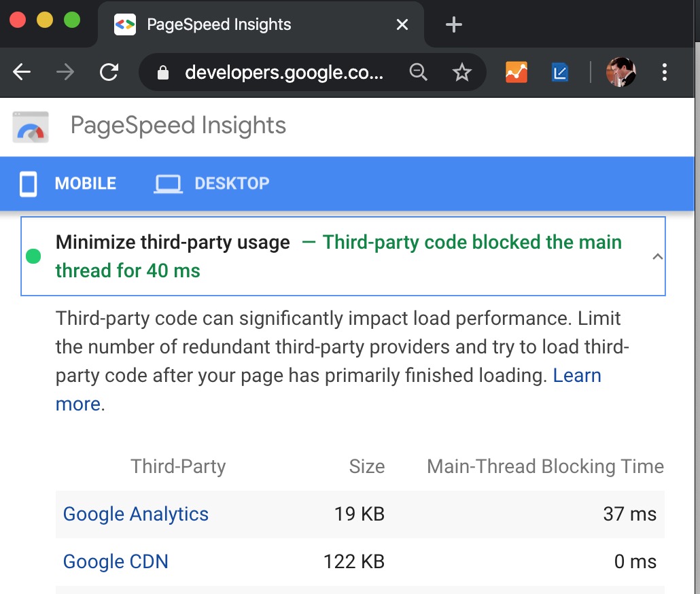The image size is (700, 594).
Task: Open the blue arrow-in-square extension icon
Action: 560,72
